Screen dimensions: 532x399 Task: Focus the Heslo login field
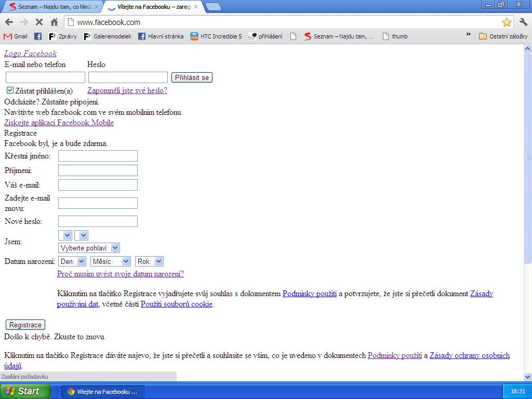(128, 77)
